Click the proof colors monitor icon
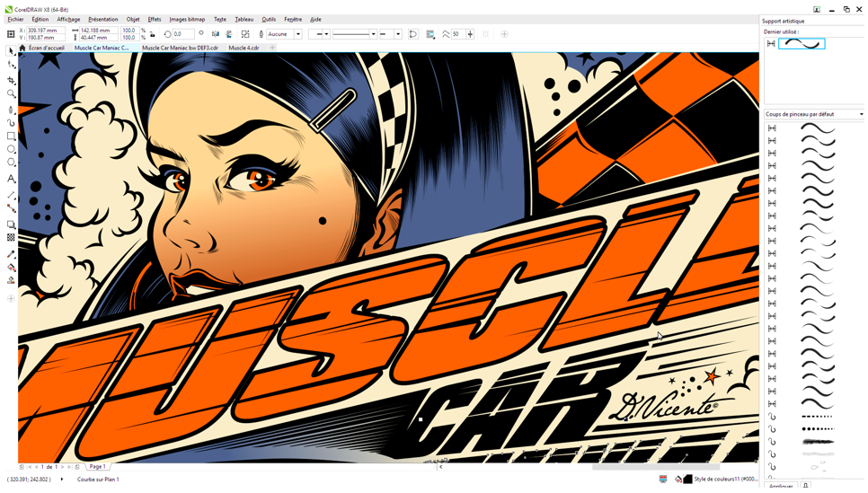Image resolution: width=868 pixels, height=493 pixels. [663, 480]
